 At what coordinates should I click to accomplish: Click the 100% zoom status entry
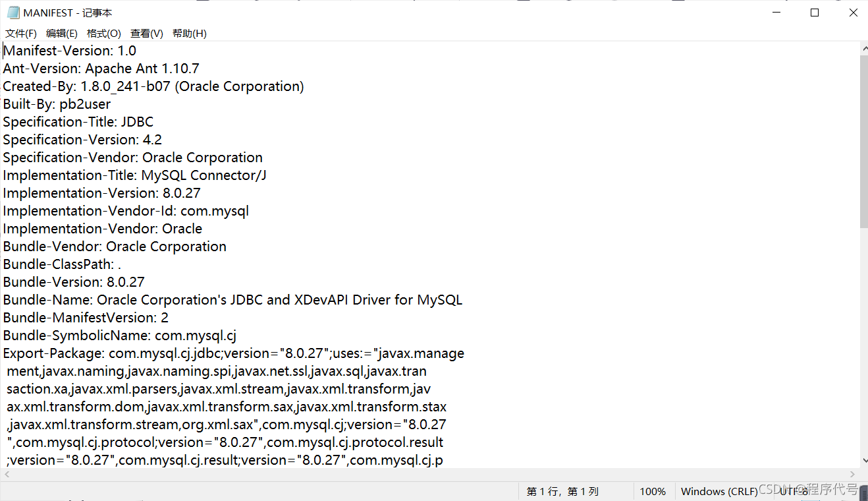tap(653, 492)
